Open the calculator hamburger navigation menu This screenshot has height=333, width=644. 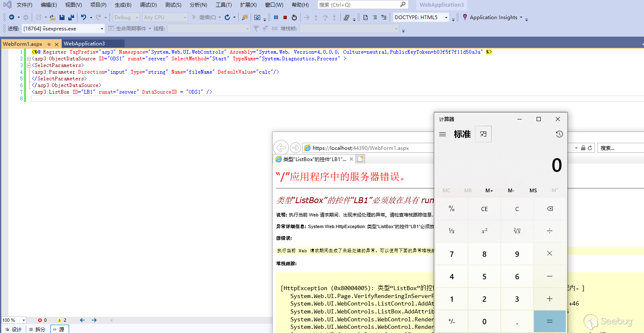pos(443,134)
